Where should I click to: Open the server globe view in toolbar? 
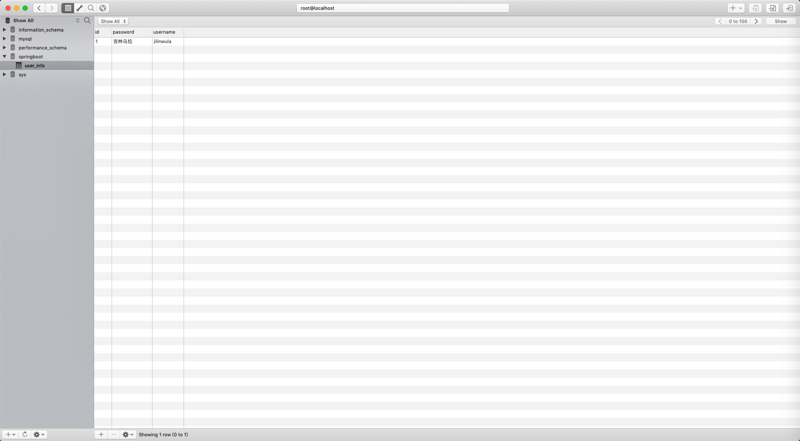pos(103,8)
